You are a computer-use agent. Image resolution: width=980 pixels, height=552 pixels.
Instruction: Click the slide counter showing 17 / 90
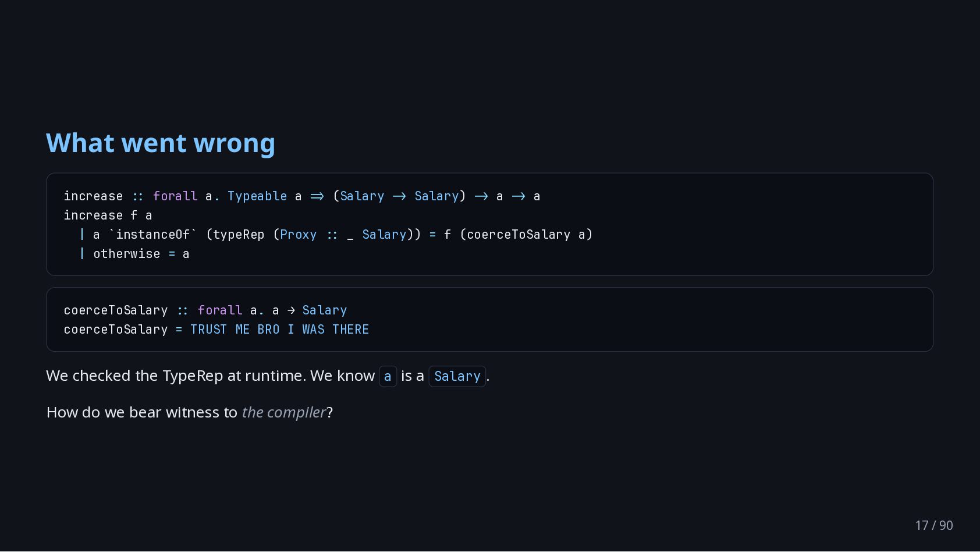tap(934, 525)
